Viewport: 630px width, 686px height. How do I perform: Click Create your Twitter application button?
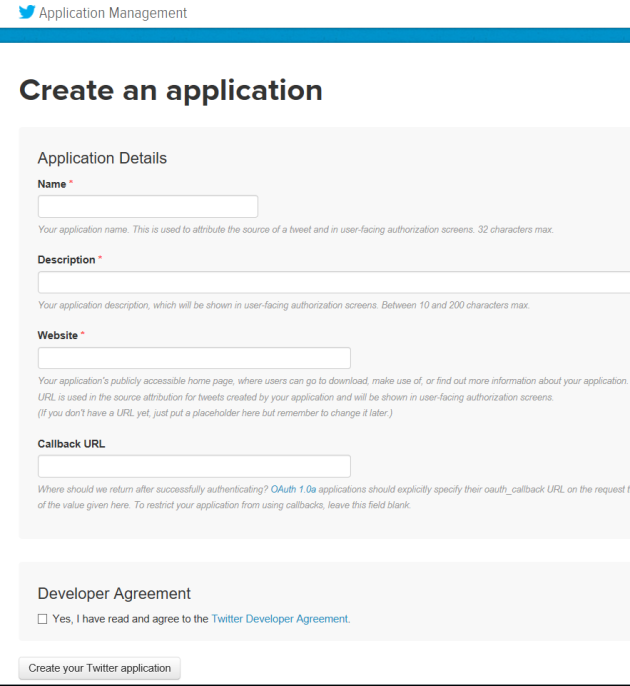[99, 668]
